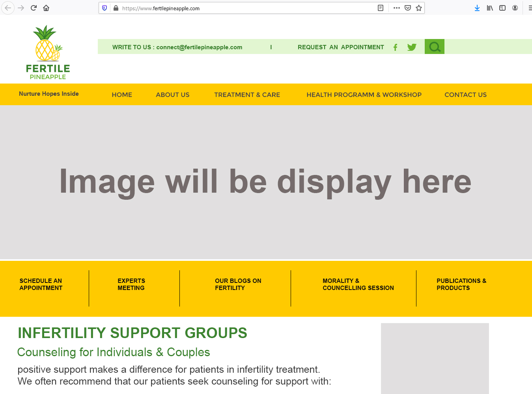Open the downloads arrow icon

(477, 8)
